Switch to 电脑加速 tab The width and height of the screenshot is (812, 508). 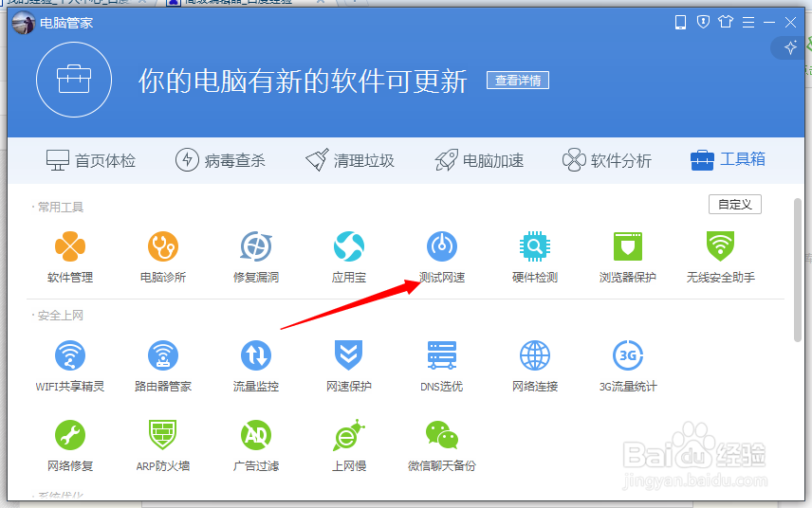tap(479, 160)
